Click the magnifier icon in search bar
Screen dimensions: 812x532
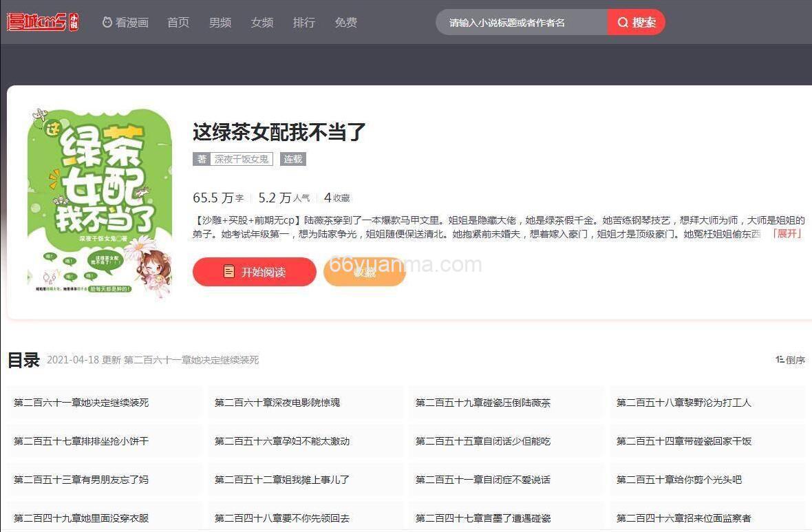pyautogui.click(x=622, y=22)
